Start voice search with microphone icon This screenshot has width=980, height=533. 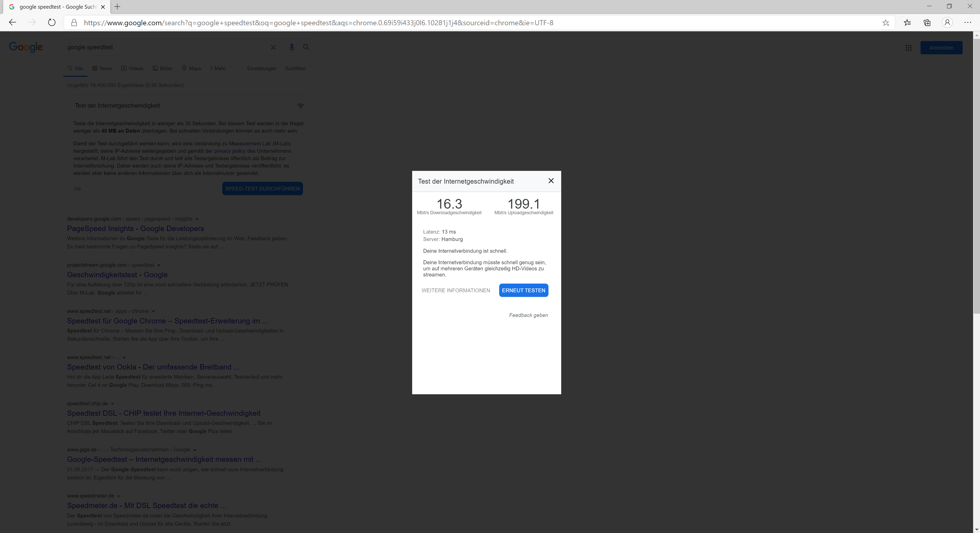[x=291, y=47]
